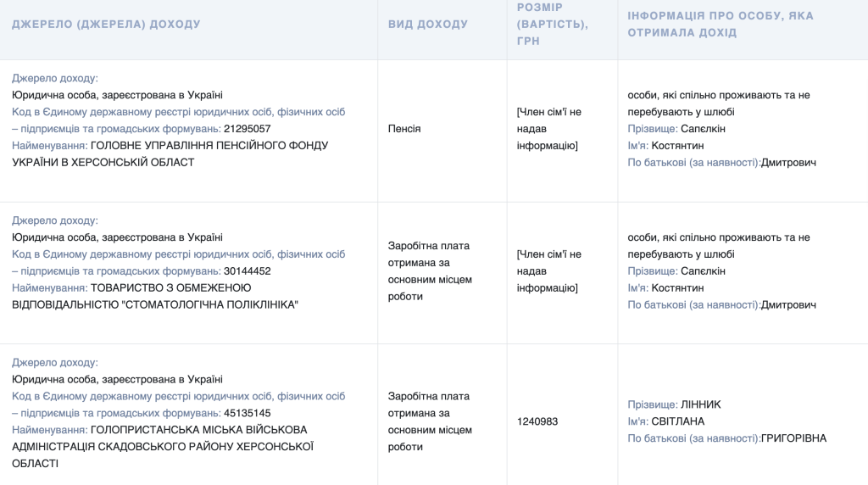This screenshot has width=868, height=485.
Task: Click patronymic ГРИГОРІВНА
Action: click(793, 438)
